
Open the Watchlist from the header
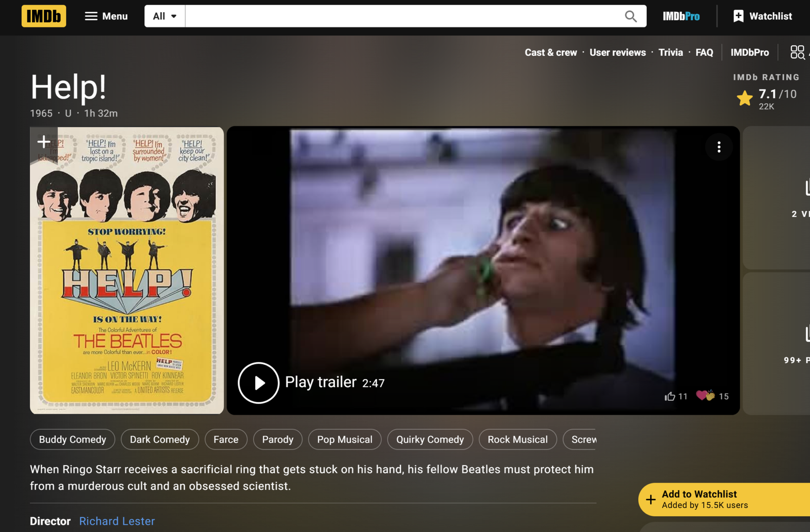point(762,16)
